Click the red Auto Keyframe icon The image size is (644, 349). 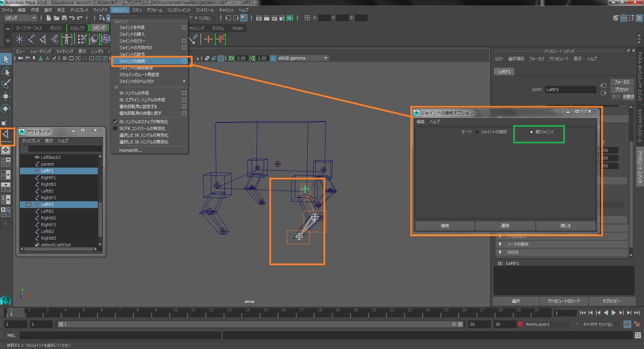click(x=520, y=324)
